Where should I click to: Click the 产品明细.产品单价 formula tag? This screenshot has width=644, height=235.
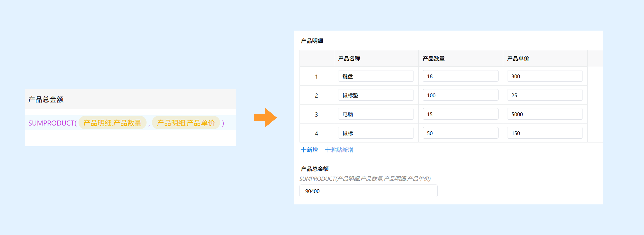[186, 123]
